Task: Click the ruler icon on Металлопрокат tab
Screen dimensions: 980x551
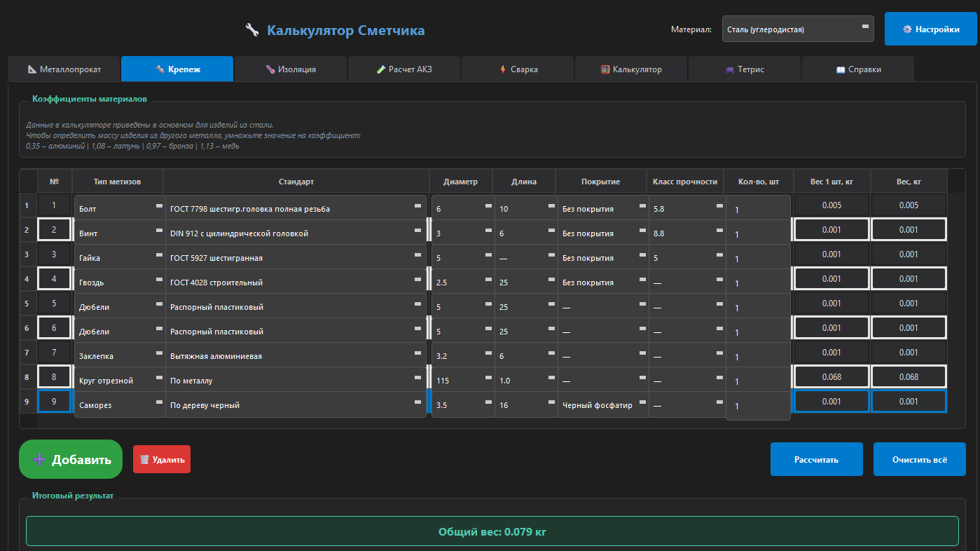Action: (x=32, y=69)
